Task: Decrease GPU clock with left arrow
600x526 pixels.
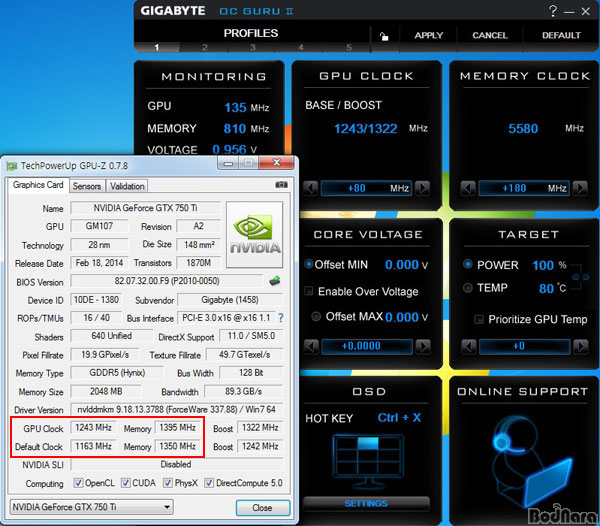Action: point(311,188)
